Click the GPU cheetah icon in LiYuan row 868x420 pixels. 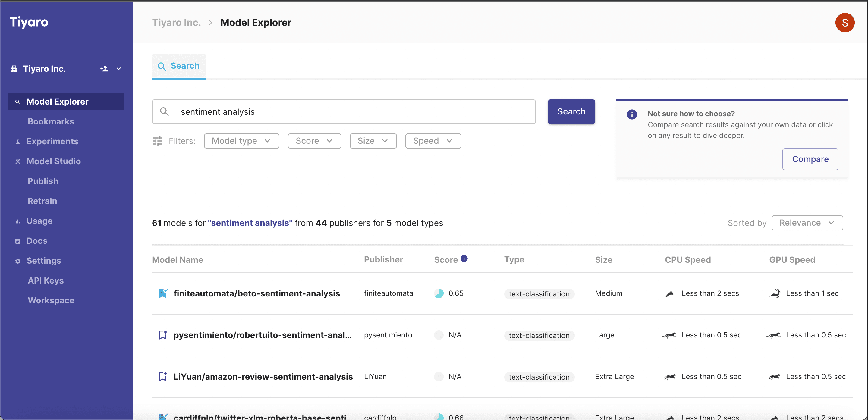point(773,377)
